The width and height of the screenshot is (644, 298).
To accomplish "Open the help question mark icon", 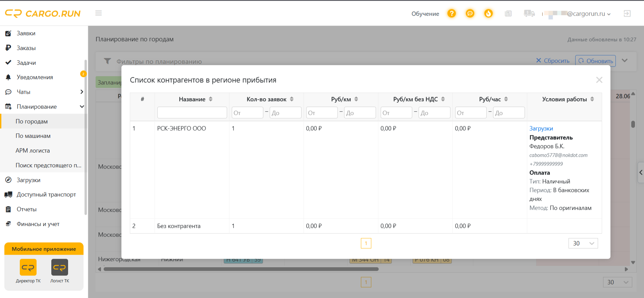I will click(x=451, y=13).
